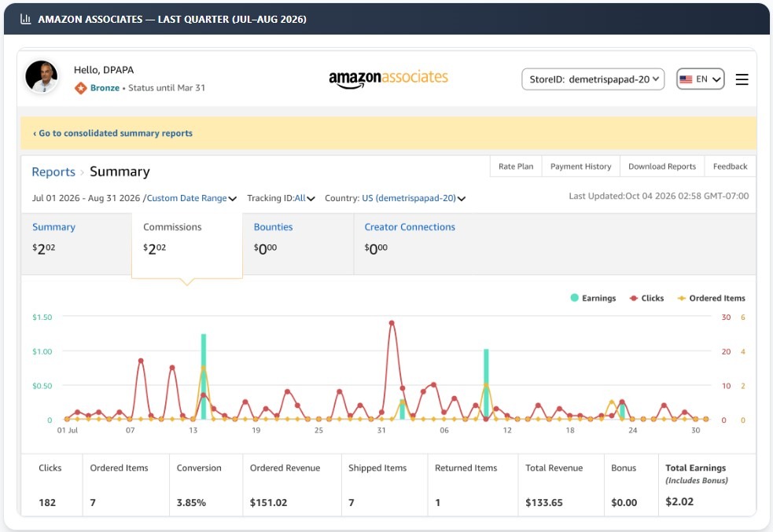The image size is (773, 532).
Task: Click the US flag icon
Action: pyautogui.click(x=686, y=79)
